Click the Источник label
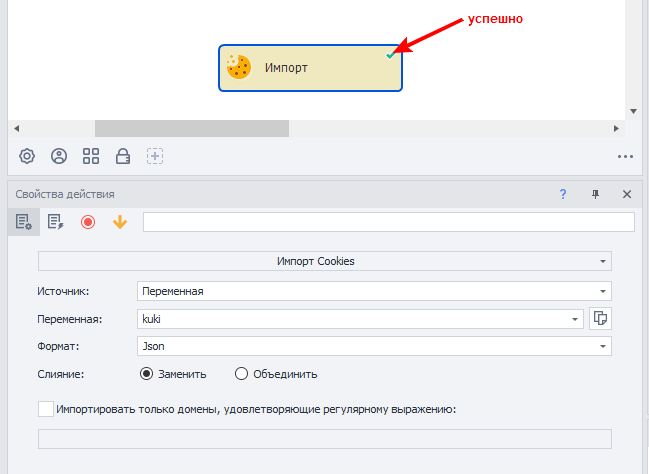 coord(63,291)
